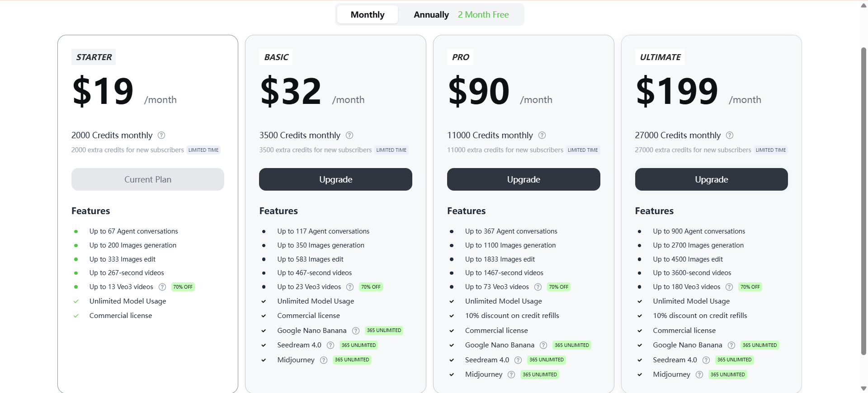Upgrade to the Pro $90 plan
This screenshot has height=393, width=868.
(x=524, y=179)
